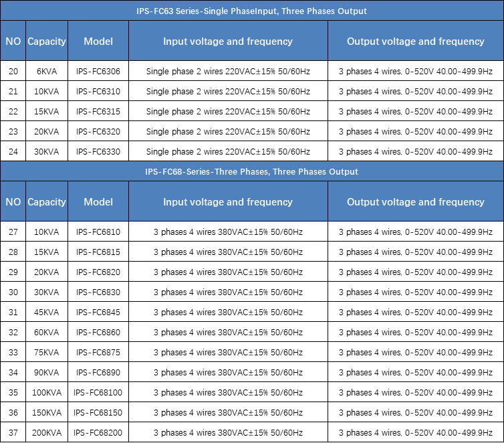
Task: Click the 15KVA cell in row 28
Action: (x=47, y=252)
